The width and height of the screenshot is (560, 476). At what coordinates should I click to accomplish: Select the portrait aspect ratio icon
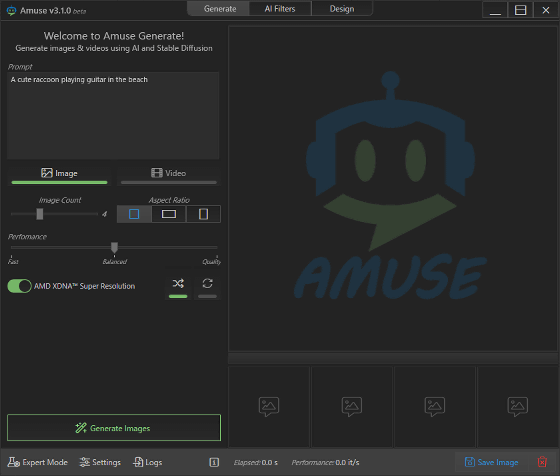[x=203, y=214]
